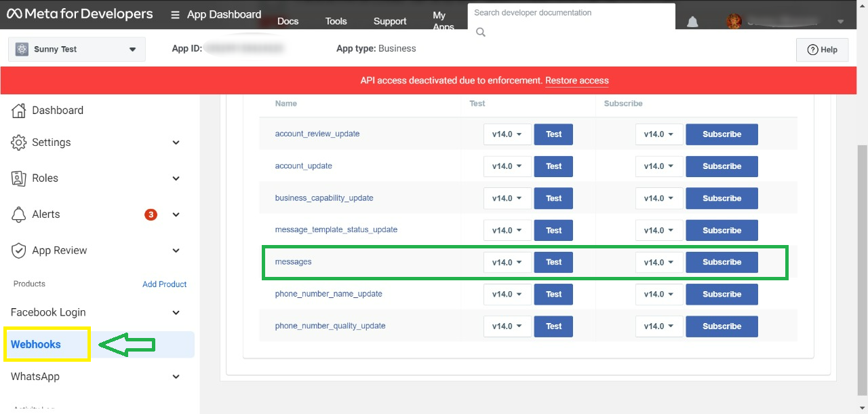Open Test version dropdown for messages row
Image resolution: width=868 pixels, height=414 pixels.
[507, 263]
